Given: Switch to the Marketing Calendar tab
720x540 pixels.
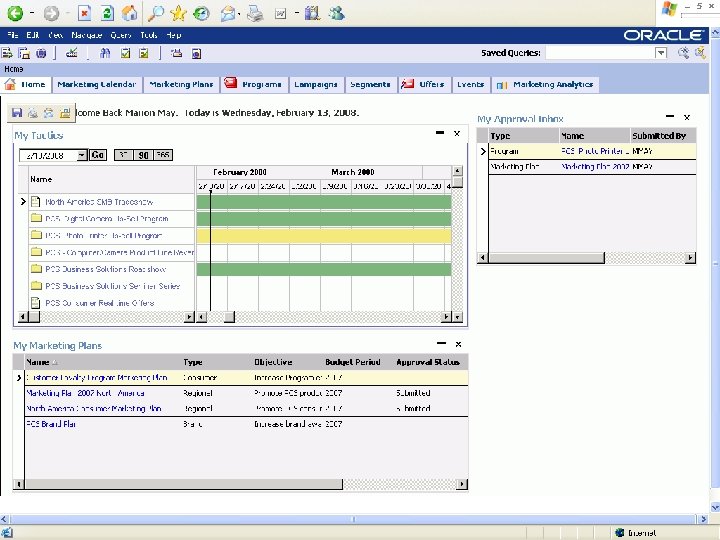Looking at the screenshot, I should [96, 84].
